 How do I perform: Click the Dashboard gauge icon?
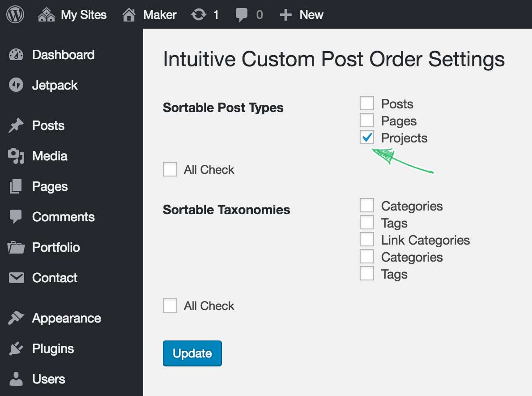pyautogui.click(x=16, y=55)
